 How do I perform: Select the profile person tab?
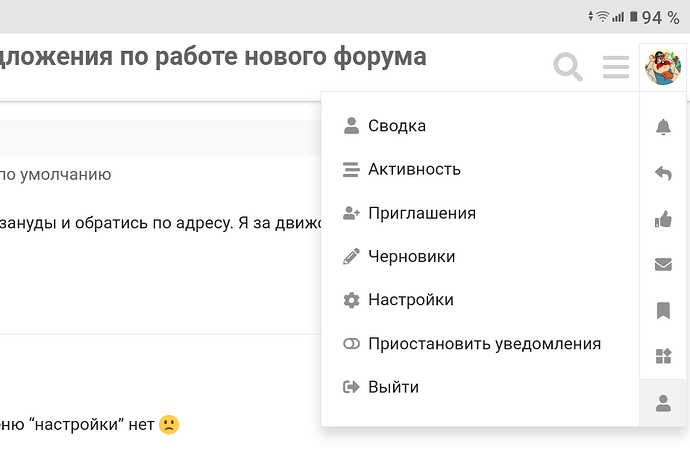pos(663,403)
